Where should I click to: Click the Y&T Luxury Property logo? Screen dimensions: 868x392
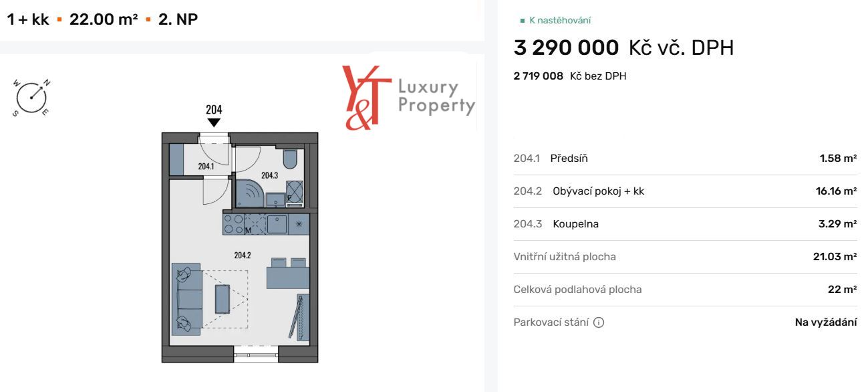coord(408,98)
